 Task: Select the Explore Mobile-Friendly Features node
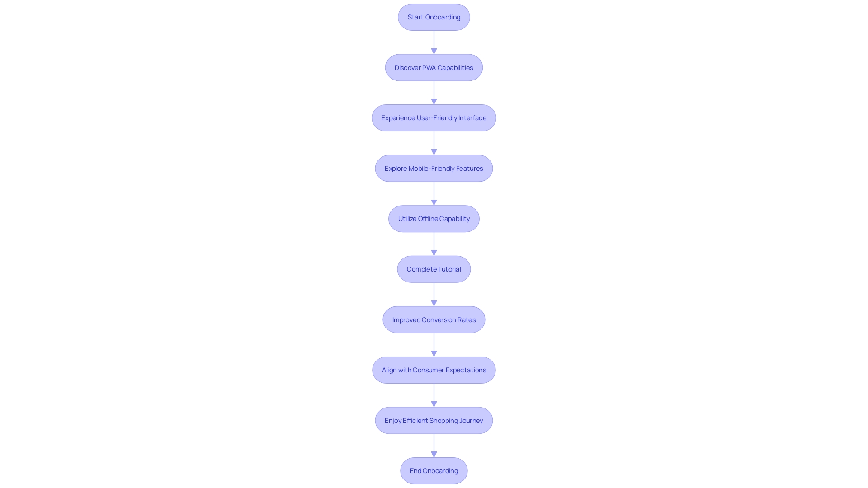click(x=434, y=168)
